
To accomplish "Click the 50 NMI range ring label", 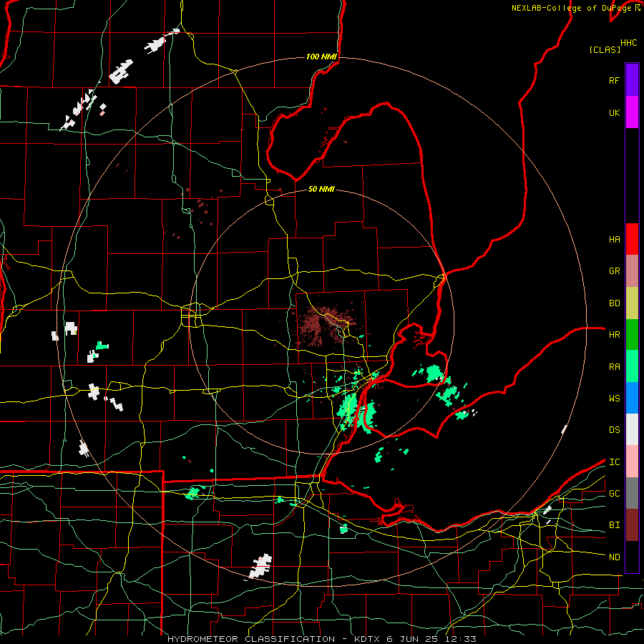I will [x=321, y=189].
